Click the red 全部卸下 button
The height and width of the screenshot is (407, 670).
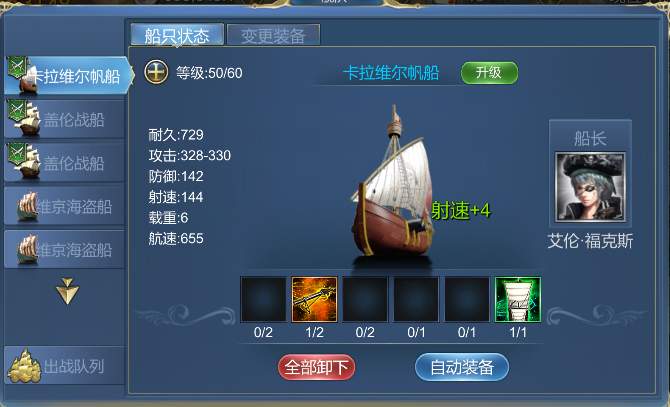[316, 367]
